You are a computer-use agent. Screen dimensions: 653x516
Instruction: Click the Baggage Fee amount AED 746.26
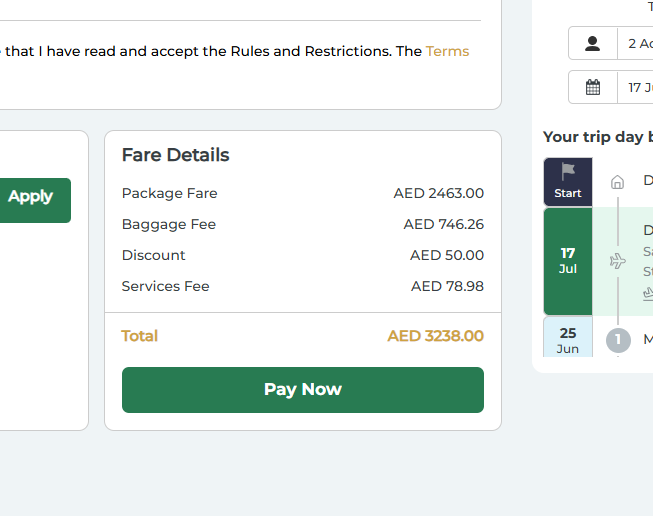[443, 224]
